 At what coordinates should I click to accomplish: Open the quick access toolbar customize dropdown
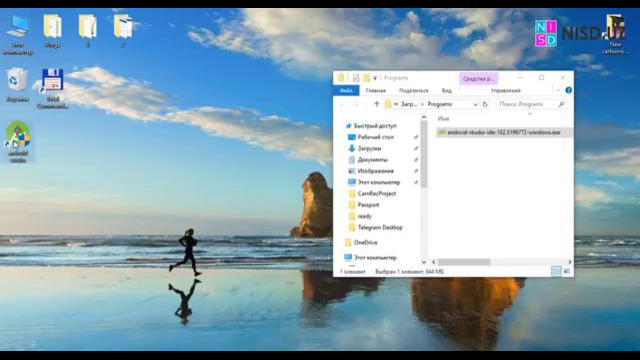click(x=375, y=78)
